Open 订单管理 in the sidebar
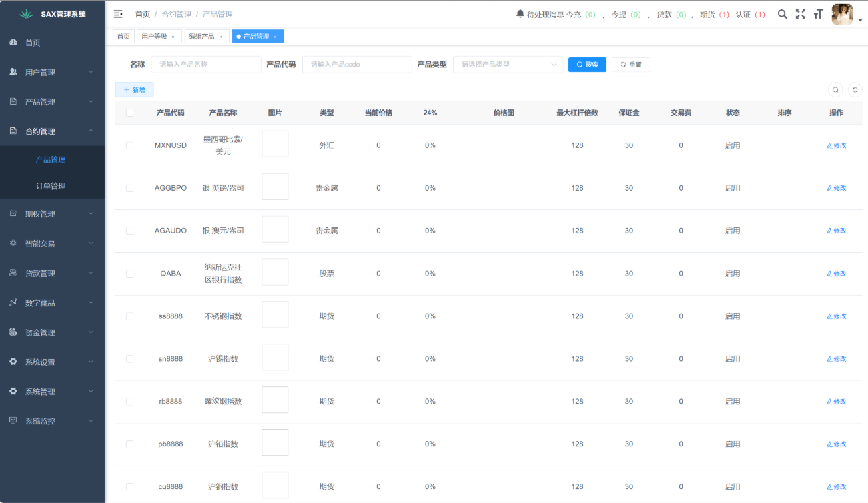This screenshot has width=868, height=503. (x=51, y=186)
